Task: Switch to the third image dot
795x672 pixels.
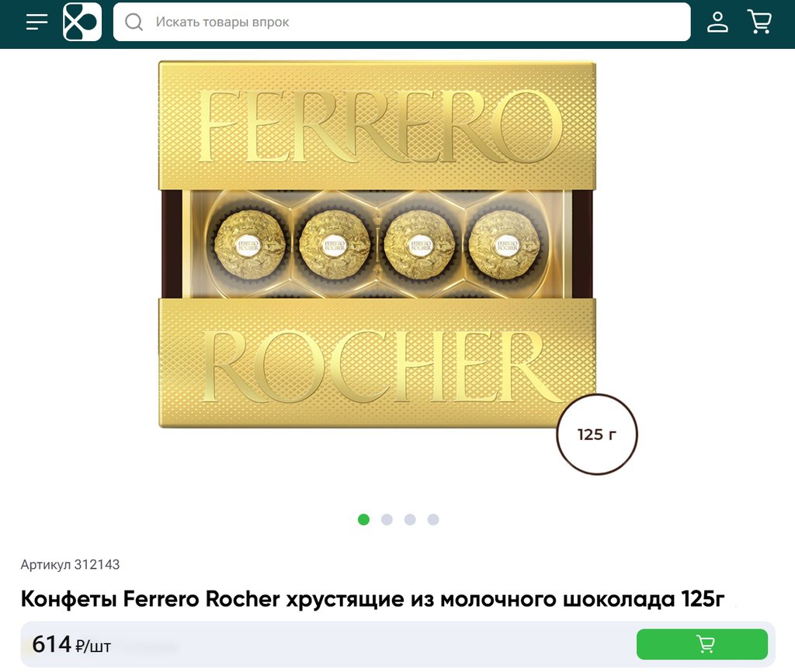Action: click(410, 519)
